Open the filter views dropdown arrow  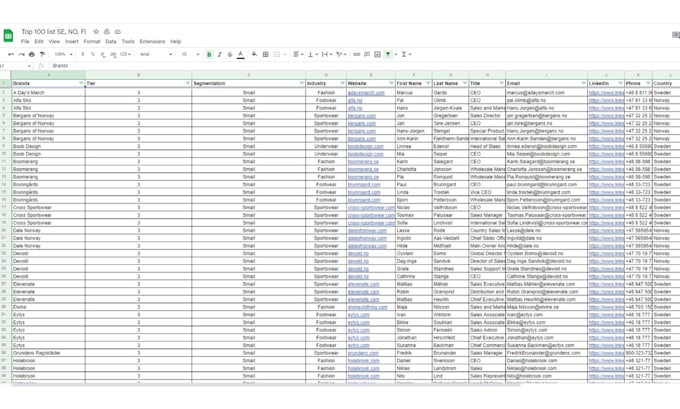coord(396,54)
